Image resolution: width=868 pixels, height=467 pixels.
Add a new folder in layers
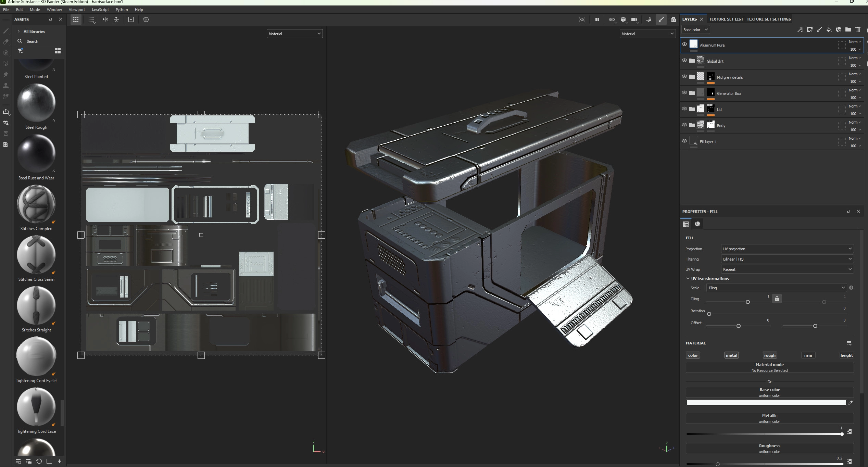848,30
